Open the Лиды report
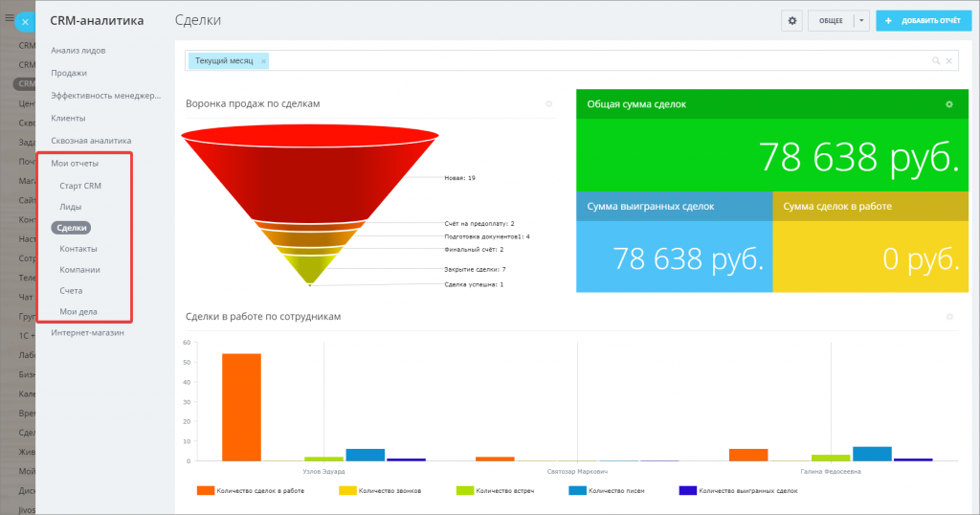Screen dimensions: 980x515 click(x=71, y=207)
